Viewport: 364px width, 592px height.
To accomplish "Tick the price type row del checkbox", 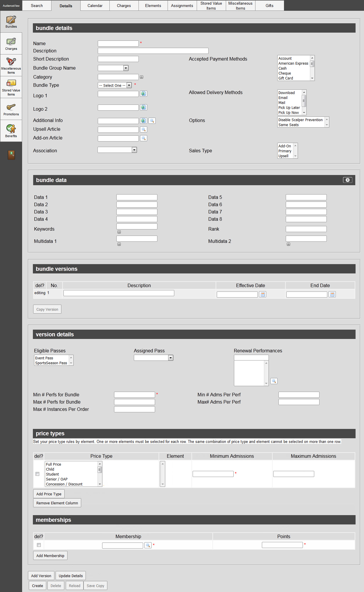I will [x=37, y=474].
